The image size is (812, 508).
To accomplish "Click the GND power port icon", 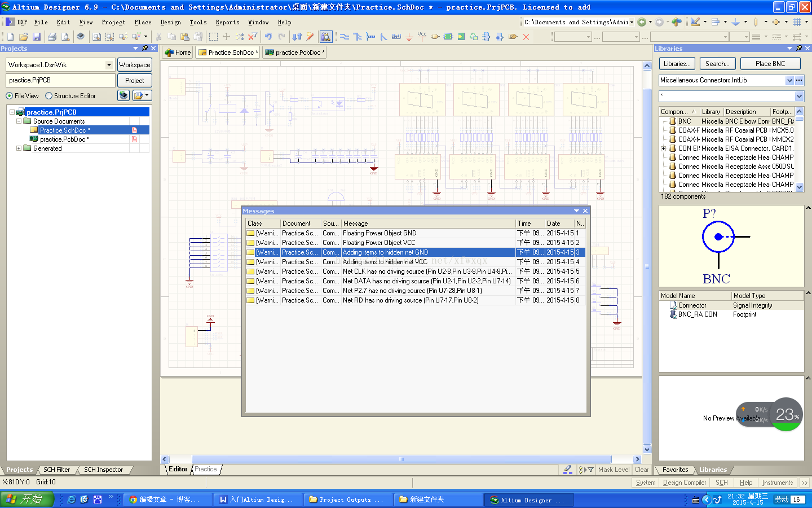I will click(409, 37).
